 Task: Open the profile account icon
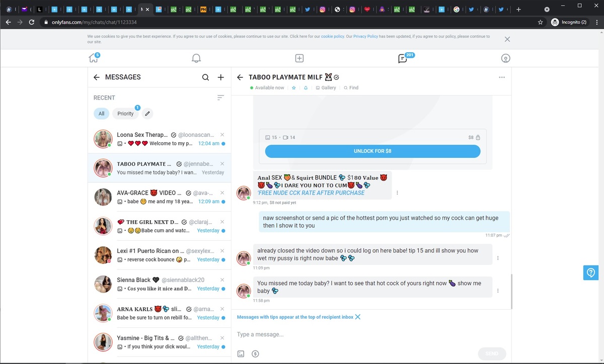pyautogui.click(x=505, y=58)
